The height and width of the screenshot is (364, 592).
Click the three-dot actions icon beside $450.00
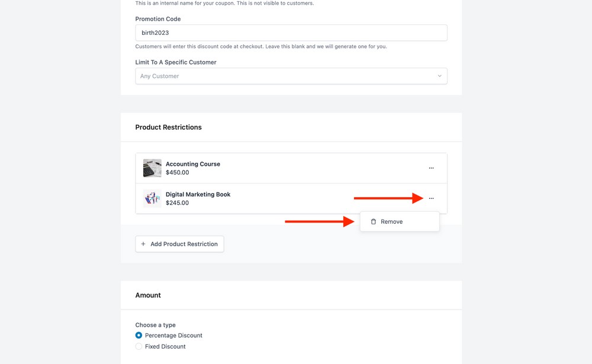coord(432,168)
